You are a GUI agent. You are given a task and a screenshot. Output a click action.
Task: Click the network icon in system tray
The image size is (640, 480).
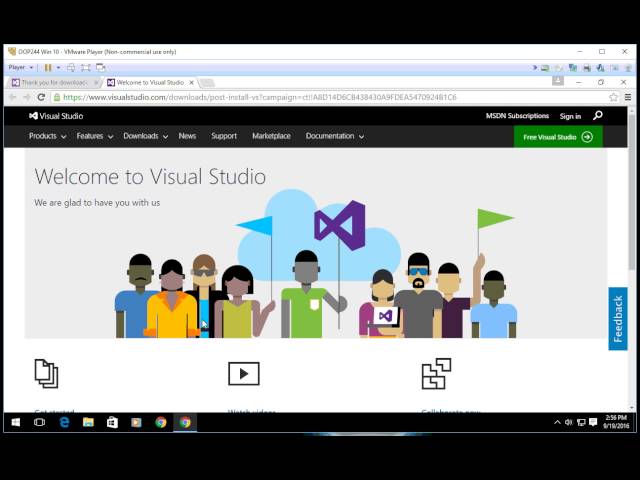pyautogui.click(x=581, y=422)
